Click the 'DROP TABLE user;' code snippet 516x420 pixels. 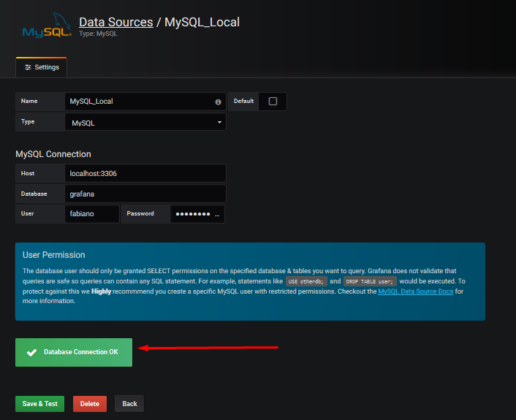point(370,281)
